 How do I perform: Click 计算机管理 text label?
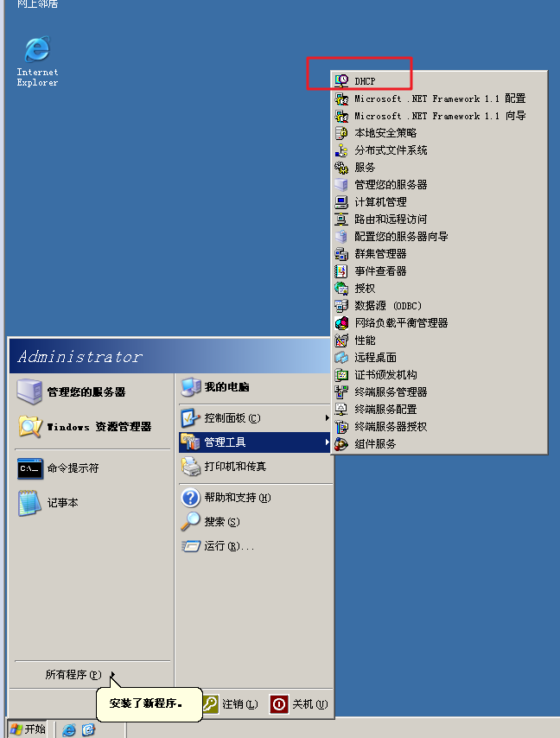[380, 202]
